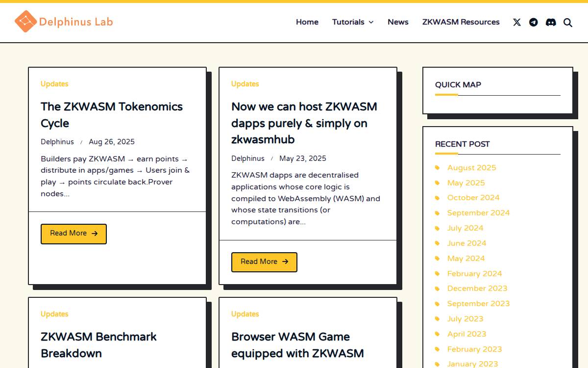Click Updates category on Tokenomics card
Image resolution: width=588 pixels, height=368 pixels.
coord(54,84)
